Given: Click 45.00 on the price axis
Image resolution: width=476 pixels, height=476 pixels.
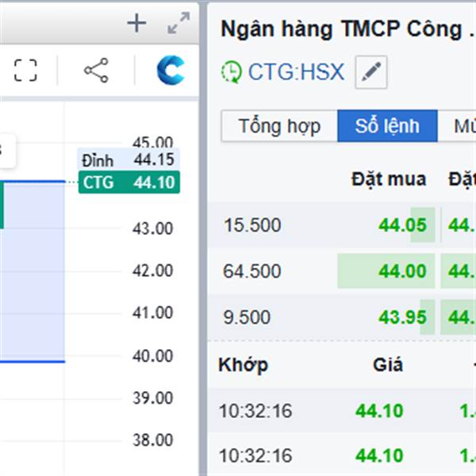Looking at the screenshot, I should (152, 142).
